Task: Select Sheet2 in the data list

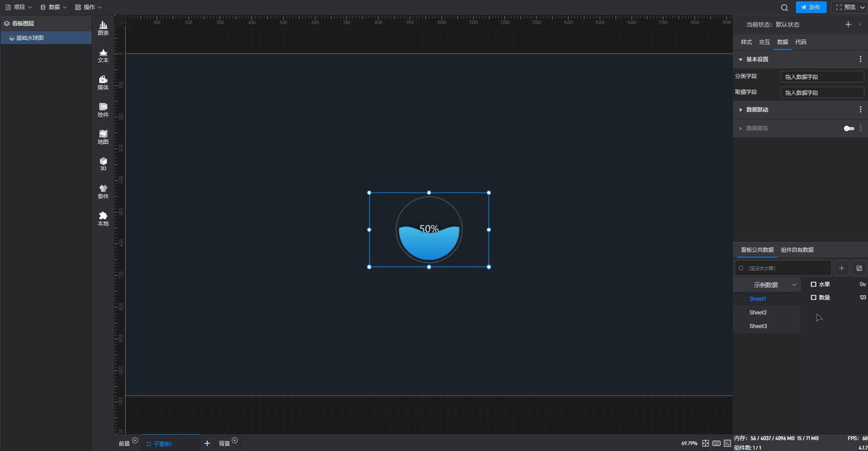Action: click(x=758, y=313)
